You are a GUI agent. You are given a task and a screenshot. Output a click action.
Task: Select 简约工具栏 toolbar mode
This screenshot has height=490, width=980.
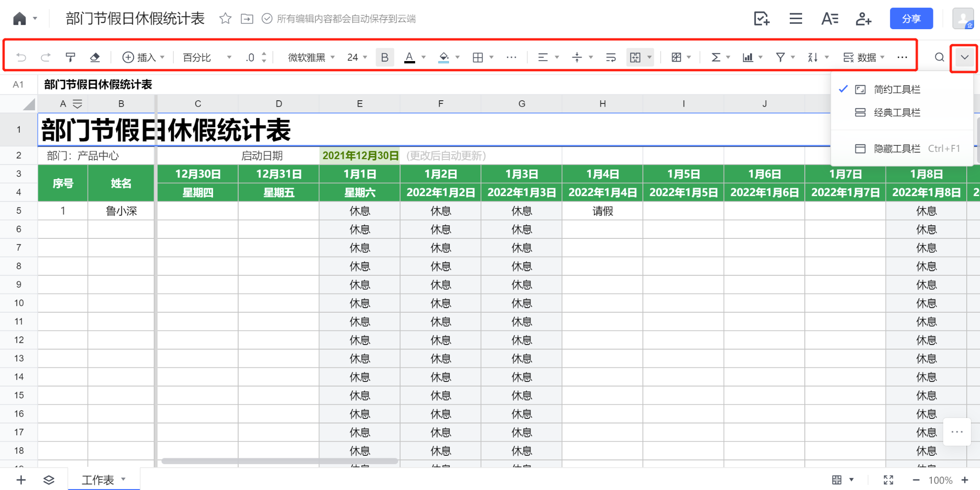[897, 89]
